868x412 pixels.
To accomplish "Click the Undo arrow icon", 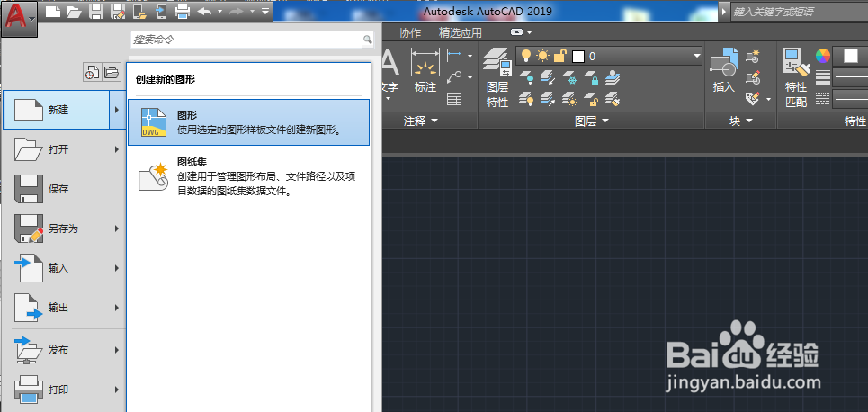I will 205,11.
